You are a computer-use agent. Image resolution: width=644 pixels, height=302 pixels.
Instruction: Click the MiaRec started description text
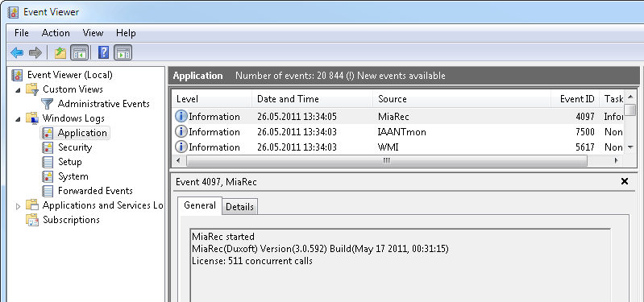click(x=223, y=237)
